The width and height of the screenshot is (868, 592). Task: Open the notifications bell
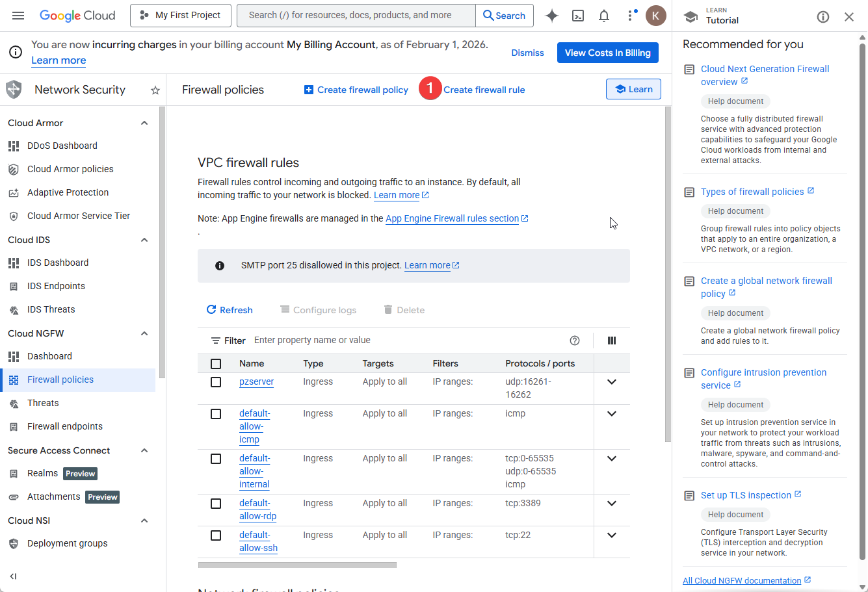point(604,16)
